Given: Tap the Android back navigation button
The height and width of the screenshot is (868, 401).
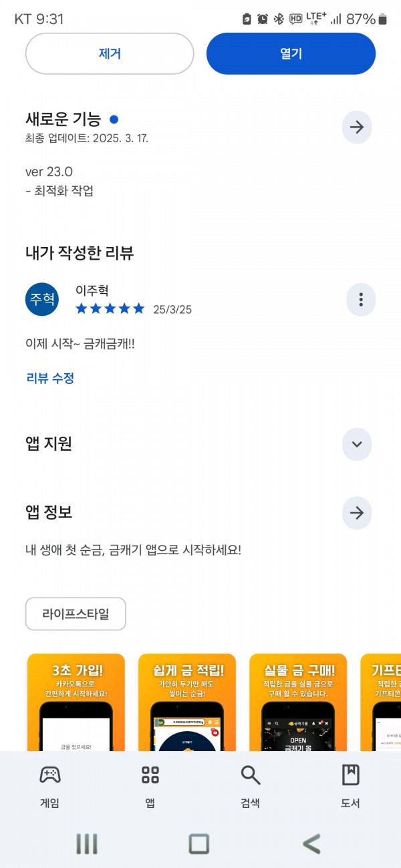Looking at the screenshot, I should [x=311, y=845].
